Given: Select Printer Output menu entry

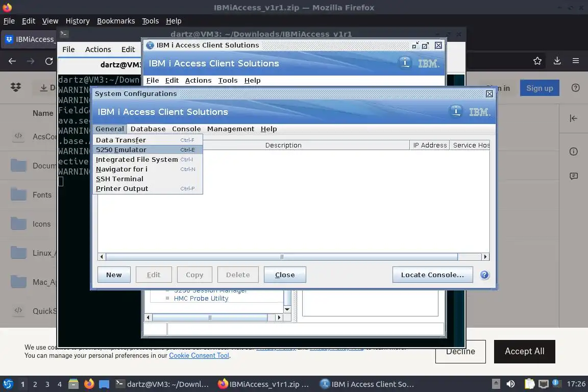Looking at the screenshot, I should point(148,189).
